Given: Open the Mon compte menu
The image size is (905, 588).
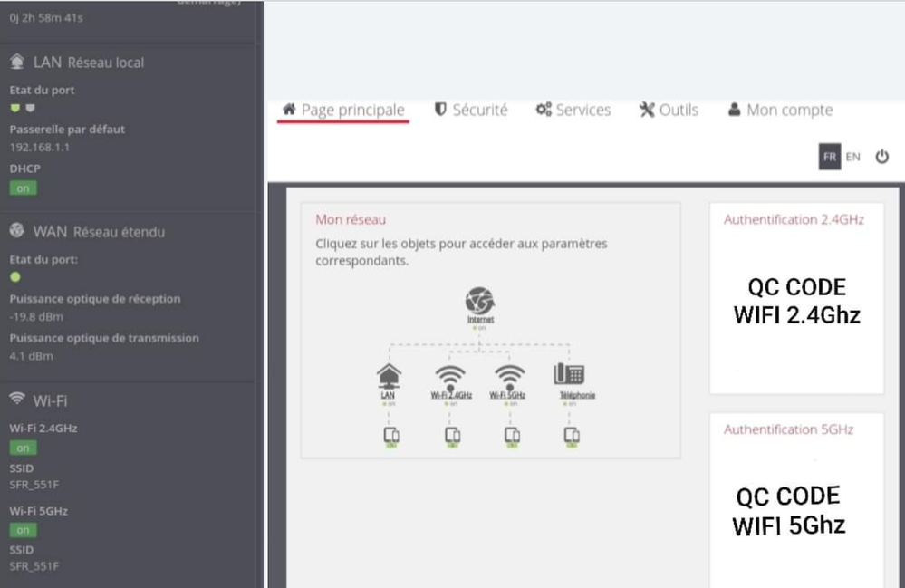Looking at the screenshot, I should click(x=780, y=110).
